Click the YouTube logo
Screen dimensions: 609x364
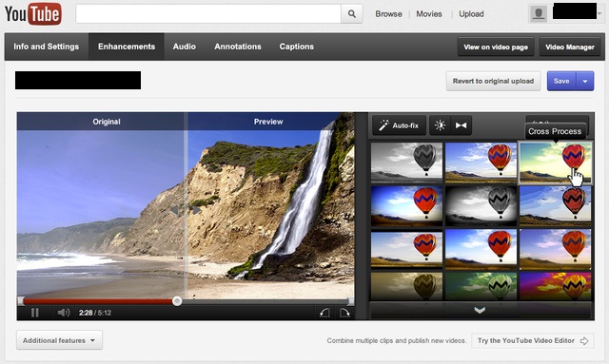coord(33,14)
